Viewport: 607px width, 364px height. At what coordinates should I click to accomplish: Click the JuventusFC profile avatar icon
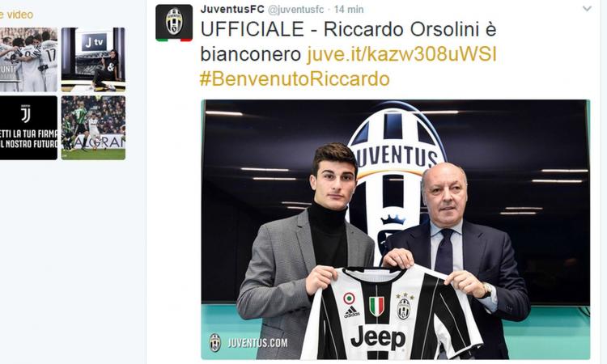[174, 23]
